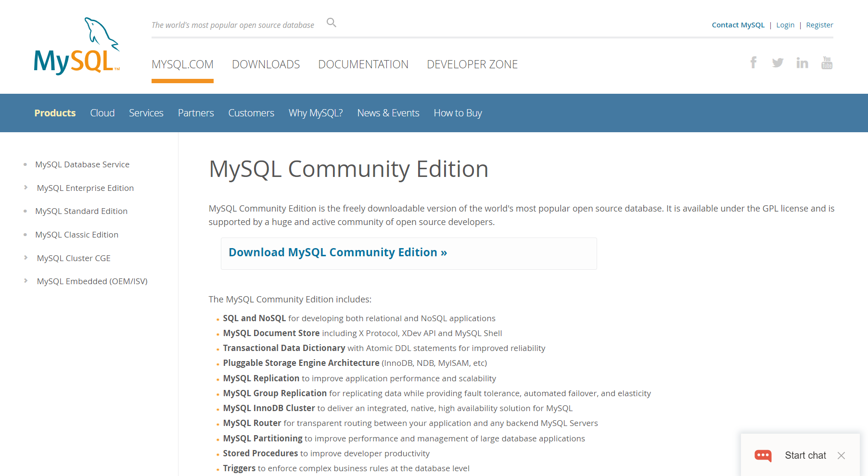Open MySQL Cluster CGE sidebar link
868x476 pixels.
[74, 258]
